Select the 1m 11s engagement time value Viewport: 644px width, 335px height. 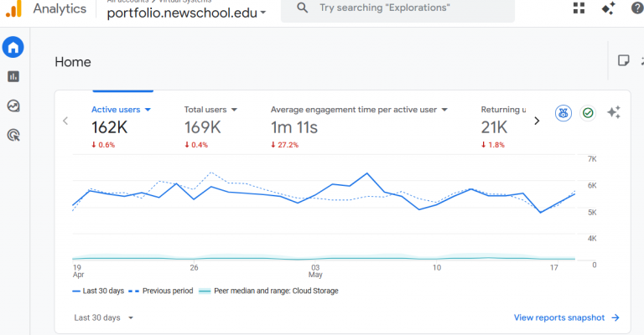tap(294, 127)
